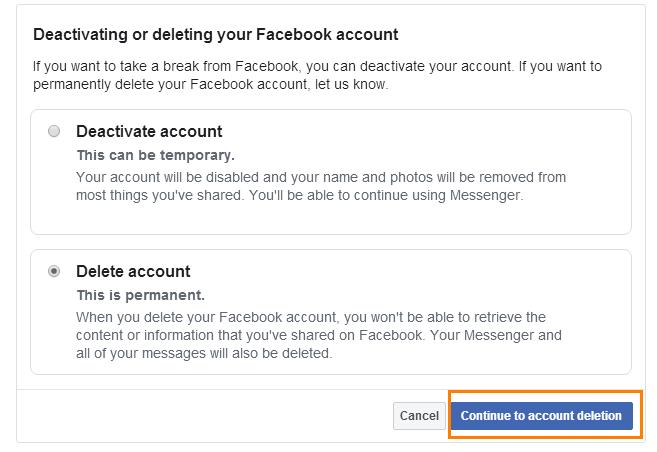Click the 'This can be temporary.' subtitle
Image resolution: width=657 pixels, height=452 pixels.
(155, 155)
